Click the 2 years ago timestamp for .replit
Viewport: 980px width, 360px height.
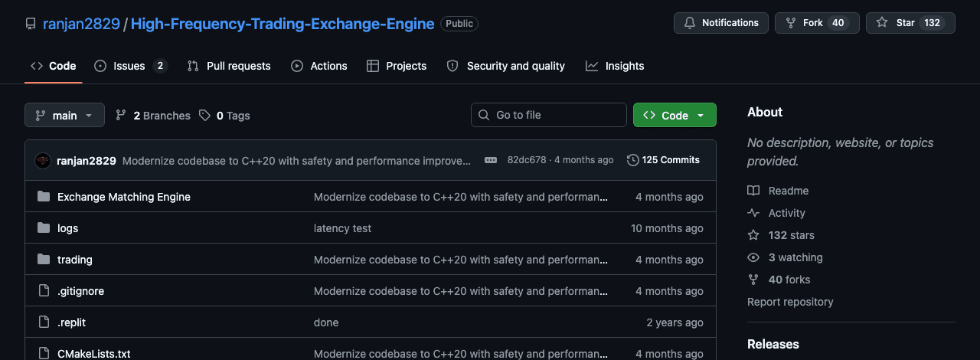pyautogui.click(x=675, y=322)
